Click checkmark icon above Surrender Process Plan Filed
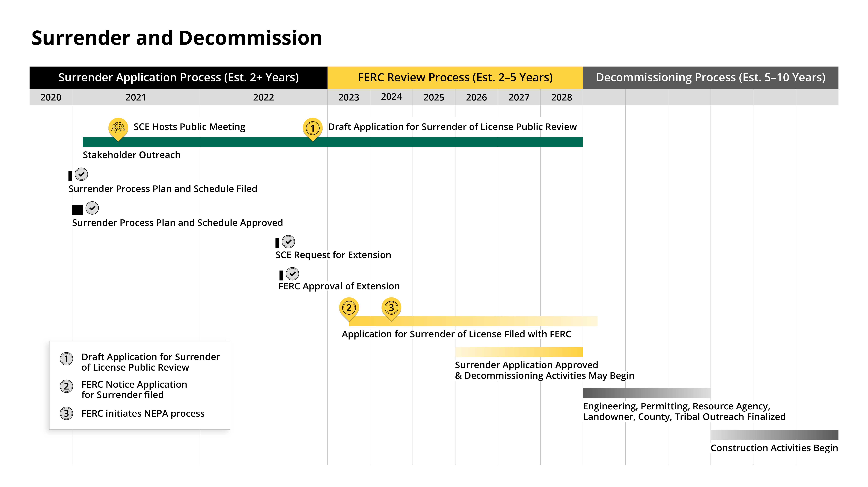 [x=81, y=174]
